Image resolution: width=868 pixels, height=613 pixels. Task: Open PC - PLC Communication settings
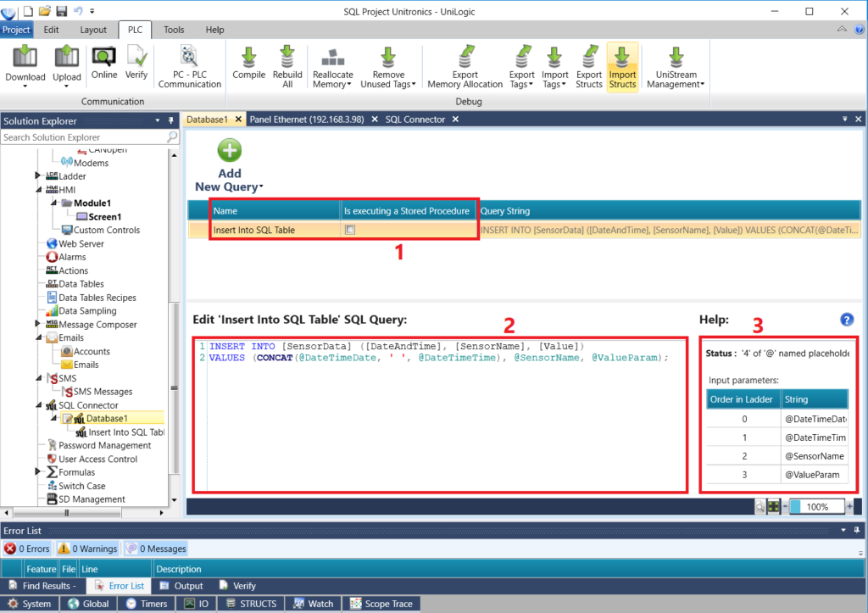click(x=189, y=66)
